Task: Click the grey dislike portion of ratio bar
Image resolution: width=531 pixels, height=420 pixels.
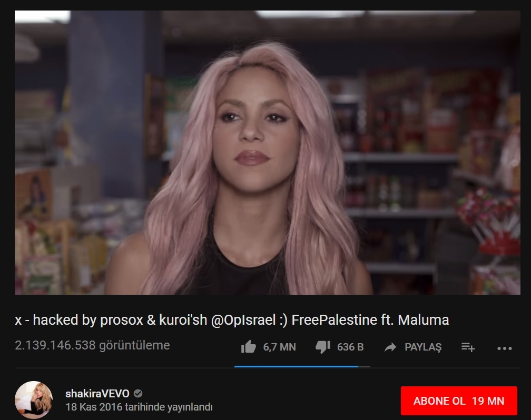Action: [x=364, y=366]
